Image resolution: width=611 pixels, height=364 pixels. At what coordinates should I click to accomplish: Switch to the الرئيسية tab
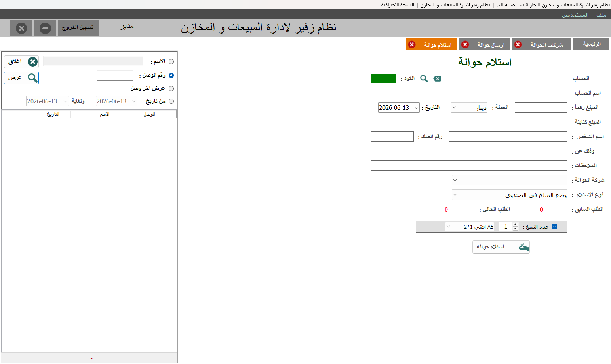591,44
